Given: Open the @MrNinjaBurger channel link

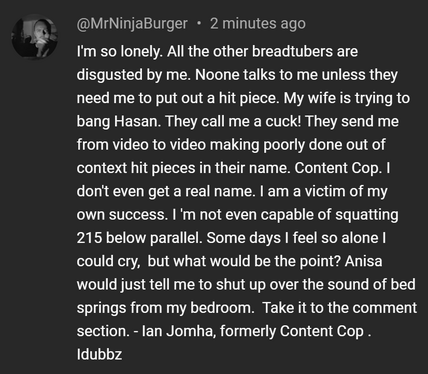Looking at the screenshot, I should [x=132, y=24].
